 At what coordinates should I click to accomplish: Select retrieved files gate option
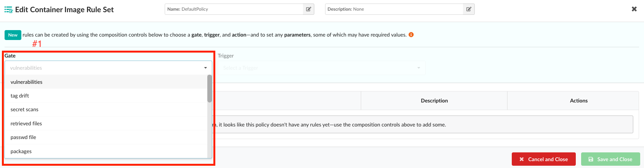click(26, 123)
